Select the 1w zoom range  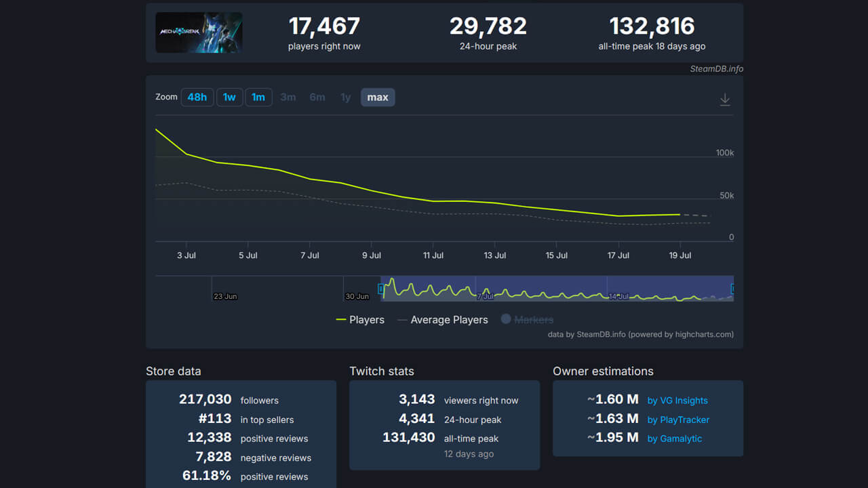[229, 97]
